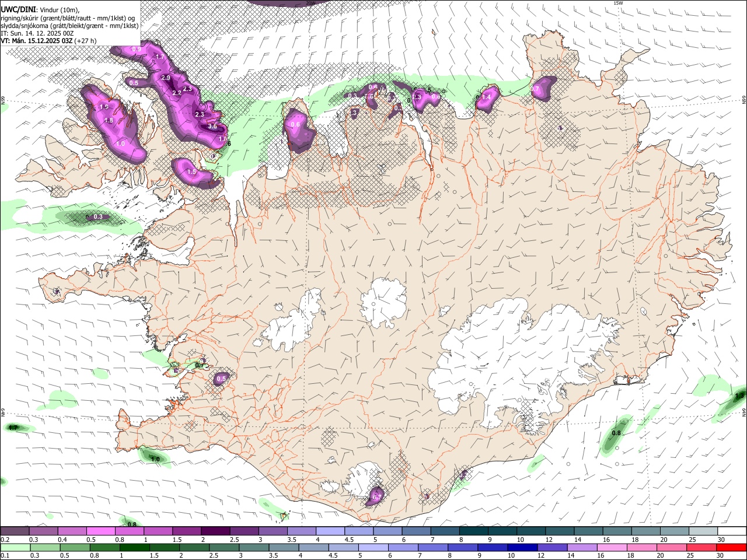Select the dark purple-gray 0.2 swatch, upper scale

pyautogui.click(x=15, y=531)
